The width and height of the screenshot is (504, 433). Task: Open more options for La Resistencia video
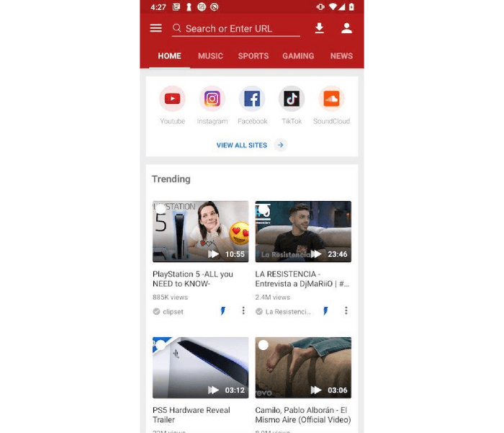click(346, 311)
